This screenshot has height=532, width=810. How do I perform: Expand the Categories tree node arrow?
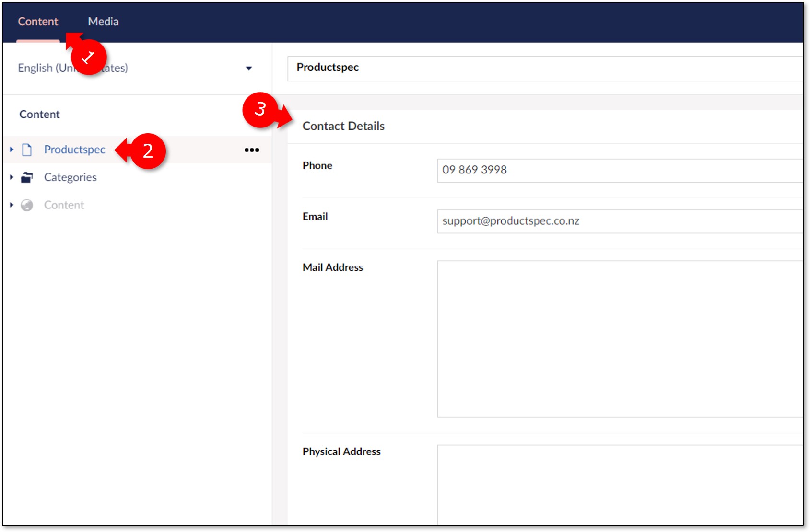pos(12,177)
